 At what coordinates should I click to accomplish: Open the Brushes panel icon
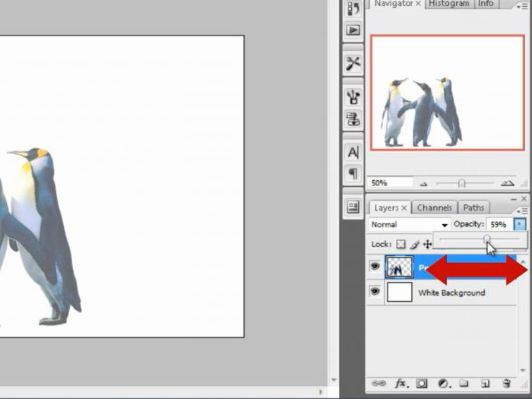click(353, 97)
